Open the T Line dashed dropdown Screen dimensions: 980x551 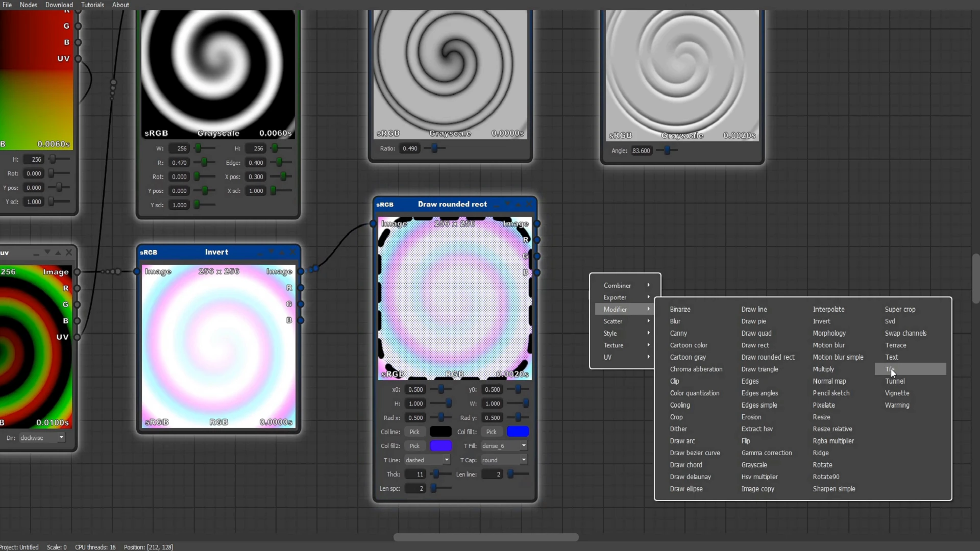pos(427,460)
